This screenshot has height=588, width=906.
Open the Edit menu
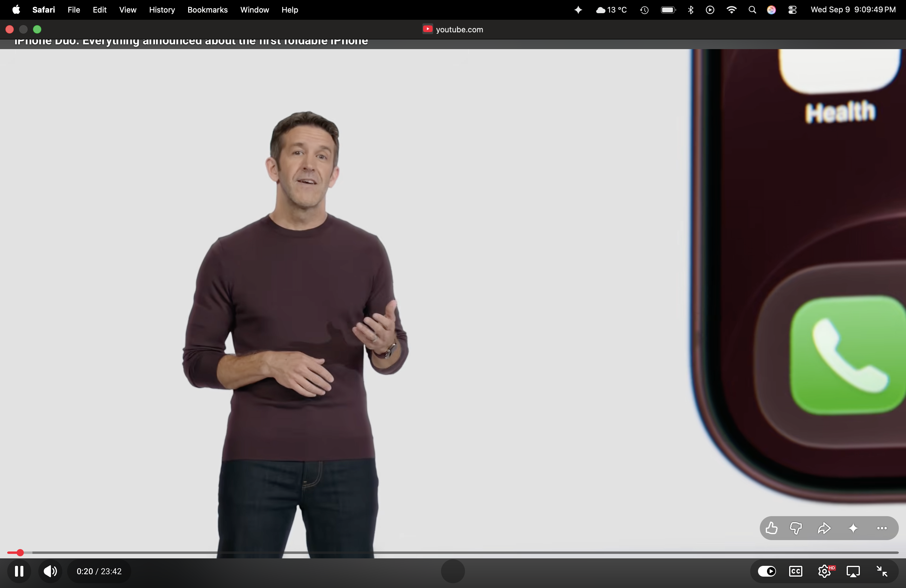99,10
